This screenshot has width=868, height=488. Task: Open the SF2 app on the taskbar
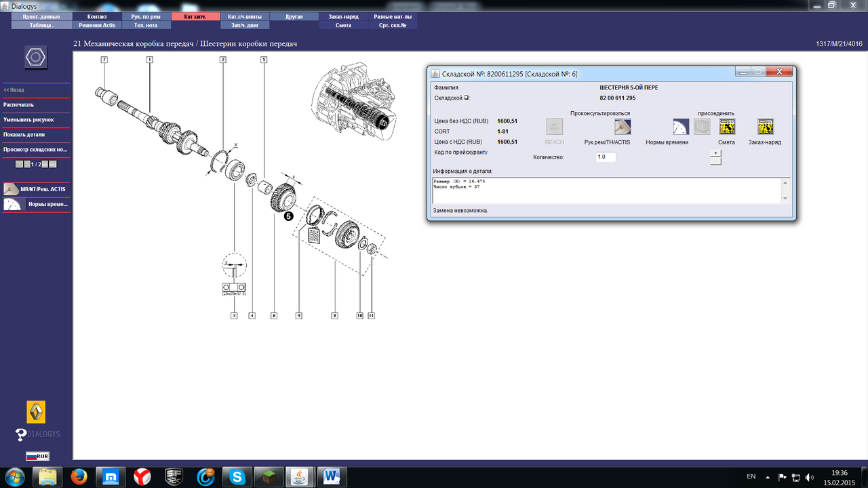pos(174,477)
